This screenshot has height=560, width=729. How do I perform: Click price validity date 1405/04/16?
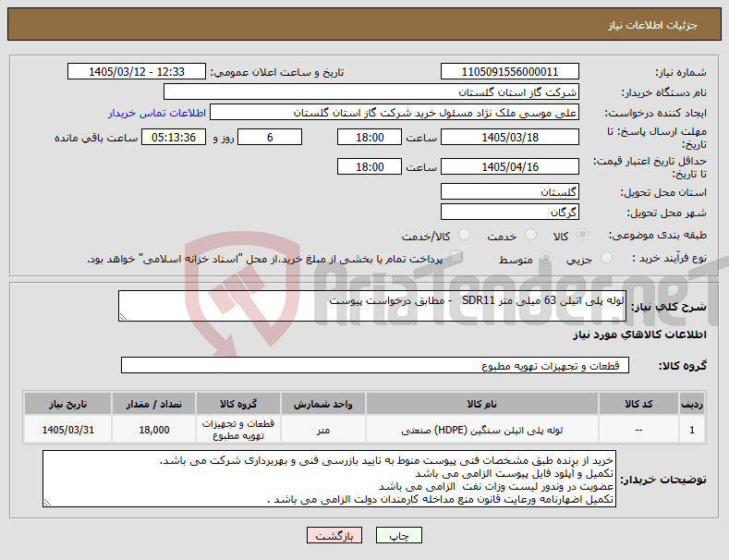click(x=509, y=166)
